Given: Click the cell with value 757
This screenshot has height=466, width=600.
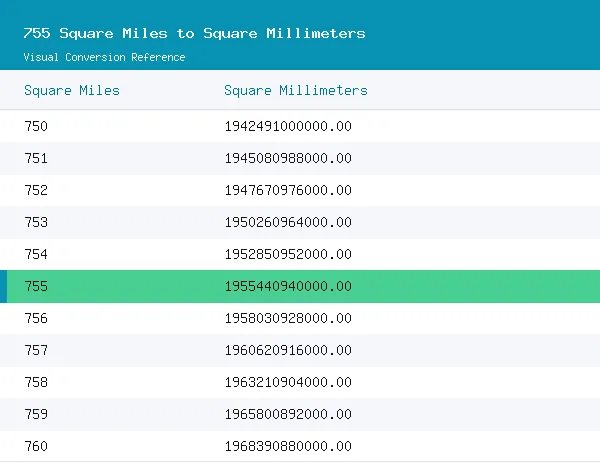Looking at the screenshot, I should click(36, 350).
